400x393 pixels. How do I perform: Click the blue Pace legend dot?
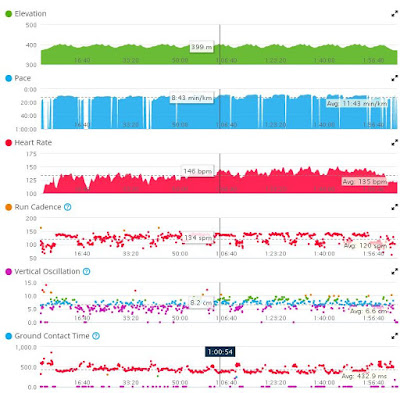tap(9, 78)
